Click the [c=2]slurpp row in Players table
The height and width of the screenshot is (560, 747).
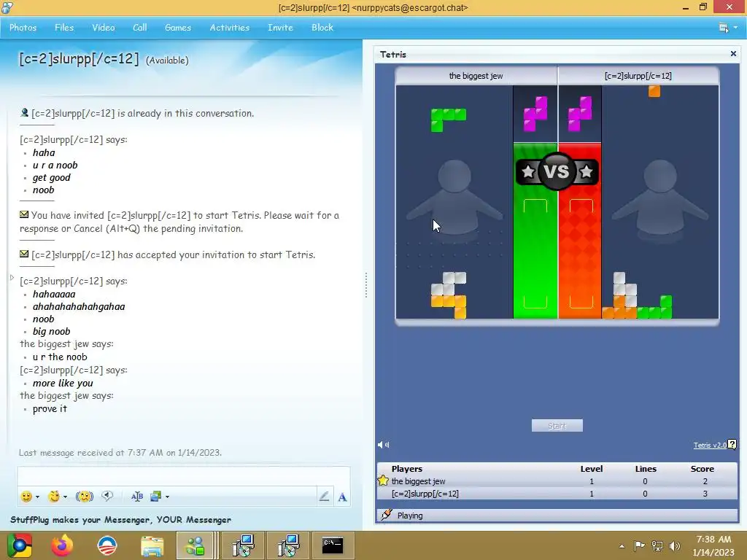tap(557, 494)
